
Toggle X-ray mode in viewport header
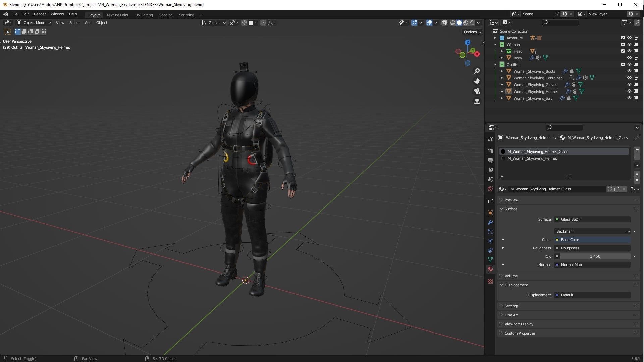(444, 23)
